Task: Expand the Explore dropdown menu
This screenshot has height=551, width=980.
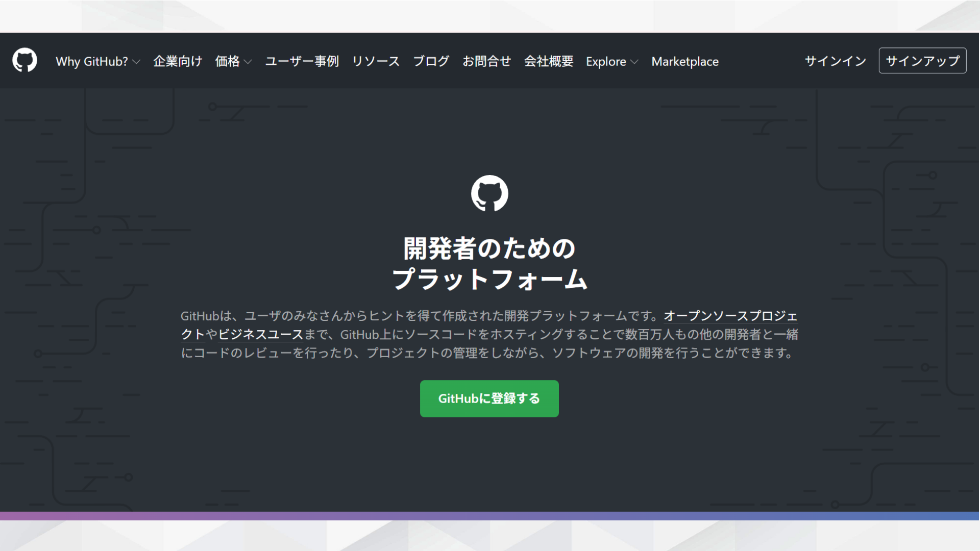Action: pos(612,61)
